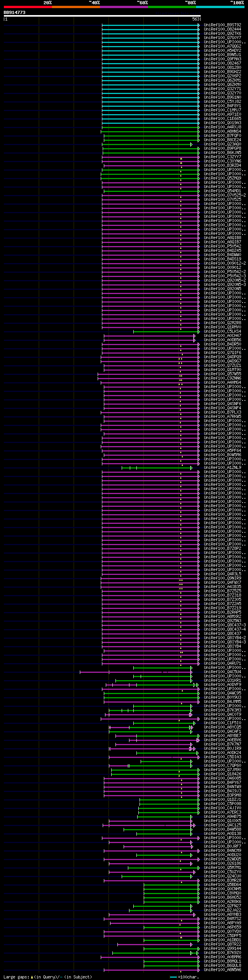
Task: Click on UniRef100_B7K7N7
Action: [x=222, y=744]
